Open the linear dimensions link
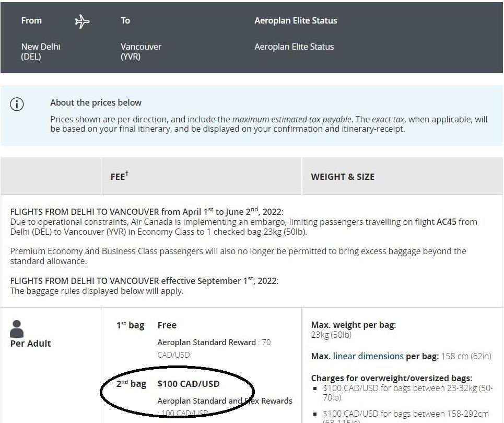Screen dimensions: 504x423 coord(368,356)
